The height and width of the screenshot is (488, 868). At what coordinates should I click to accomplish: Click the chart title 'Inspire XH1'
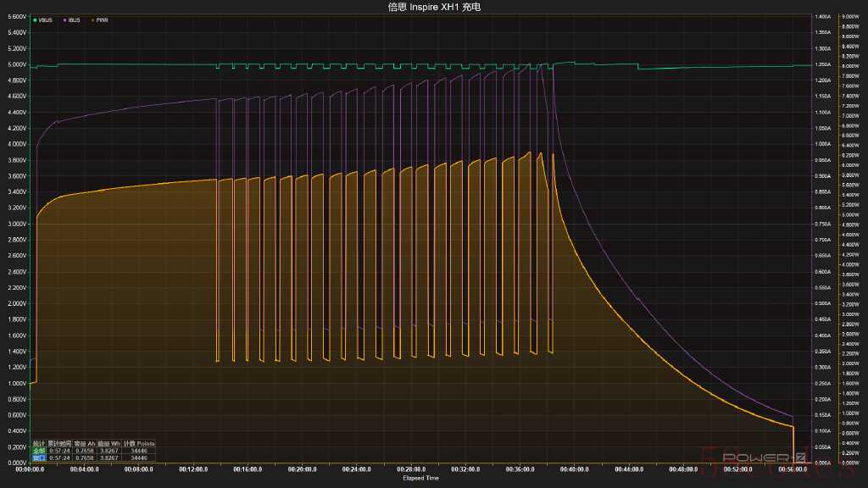click(433, 7)
